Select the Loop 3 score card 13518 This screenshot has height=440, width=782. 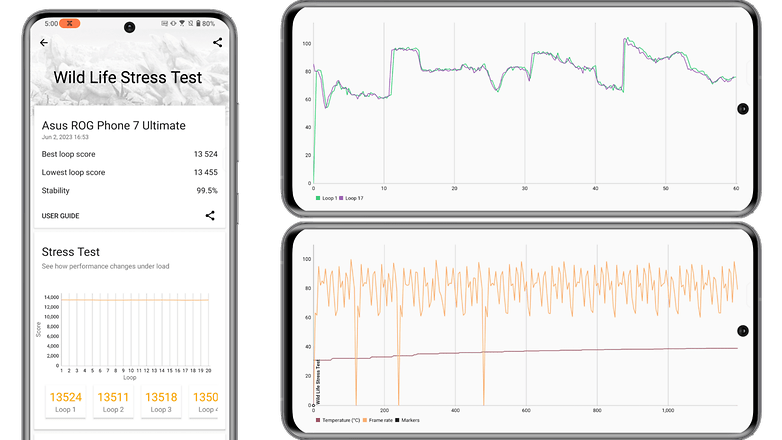[161, 402]
